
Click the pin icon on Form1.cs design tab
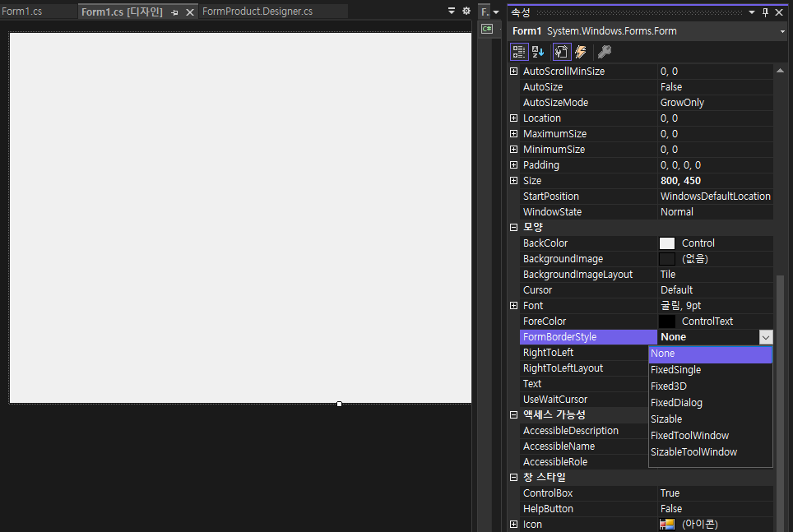174,12
